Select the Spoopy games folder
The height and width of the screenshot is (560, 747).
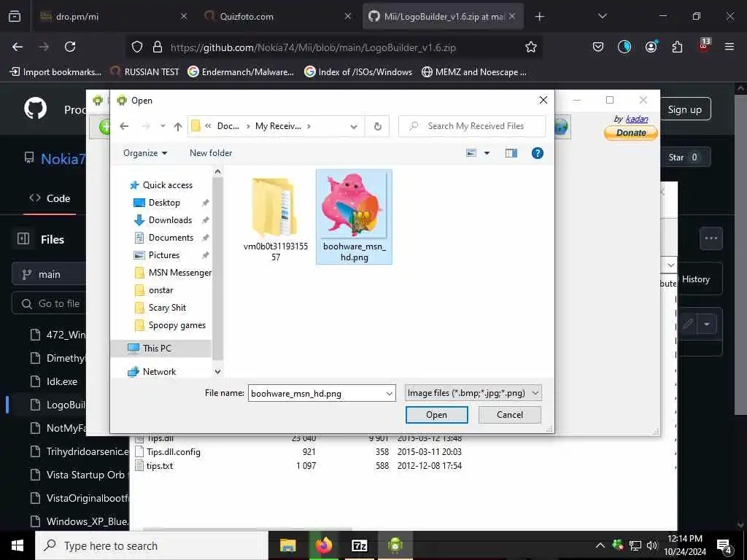click(x=177, y=325)
